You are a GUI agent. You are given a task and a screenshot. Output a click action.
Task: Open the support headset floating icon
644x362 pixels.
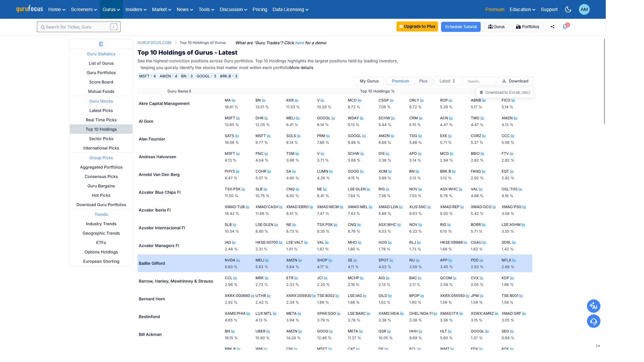[x=593, y=321]
